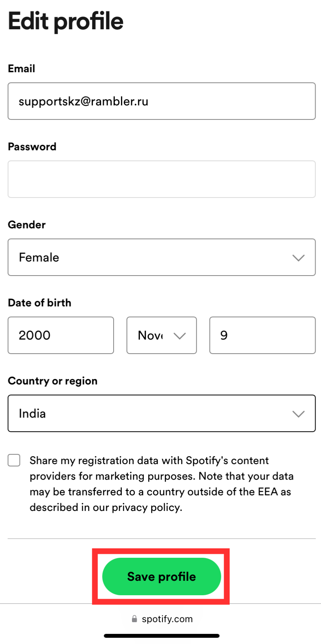Click the marketing data sharing description text
This screenshot has height=644, width=321.
pyautogui.click(x=161, y=484)
